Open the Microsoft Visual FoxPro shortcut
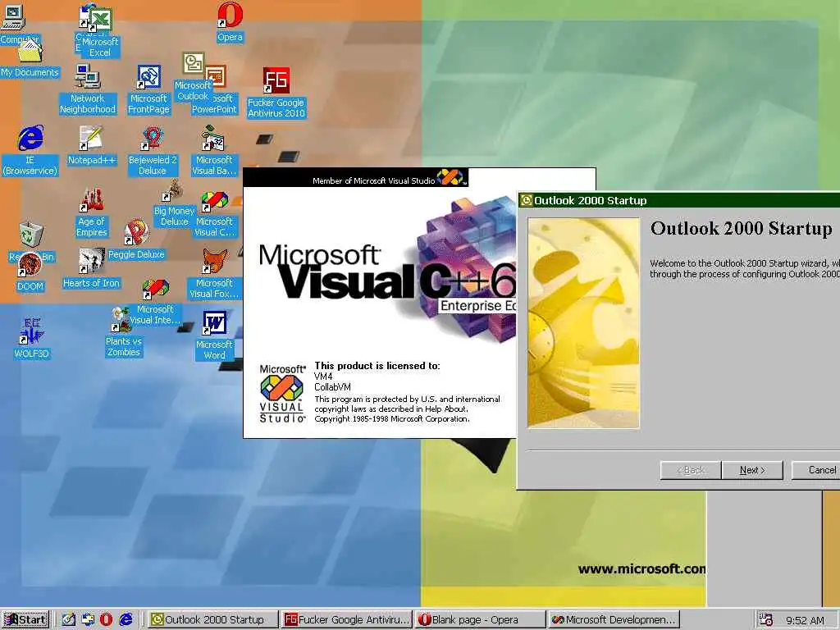840x630 pixels. [x=214, y=274]
